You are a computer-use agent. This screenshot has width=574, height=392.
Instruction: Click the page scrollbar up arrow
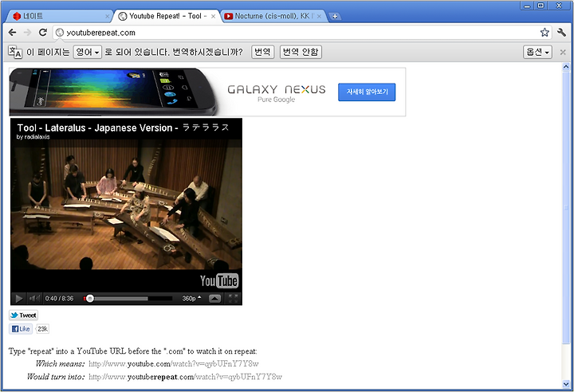tap(566, 67)
